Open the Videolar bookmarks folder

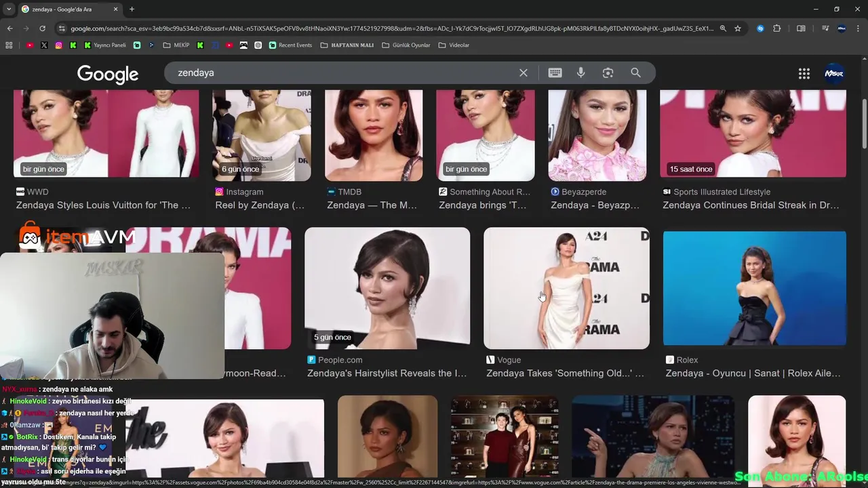(x=454, y=45)
